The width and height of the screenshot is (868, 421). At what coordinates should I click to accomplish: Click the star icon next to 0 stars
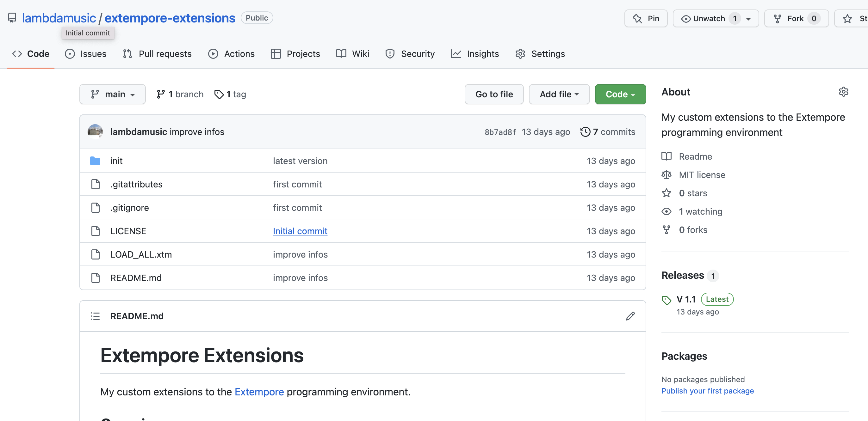point(666,193)
